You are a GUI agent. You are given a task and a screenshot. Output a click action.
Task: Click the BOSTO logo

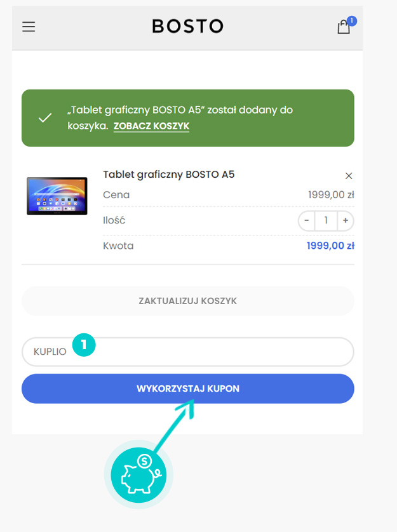click(x=187, y=26)
